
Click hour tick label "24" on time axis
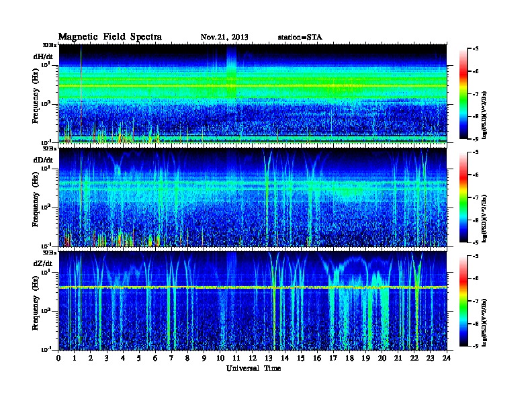click(447, 359)
